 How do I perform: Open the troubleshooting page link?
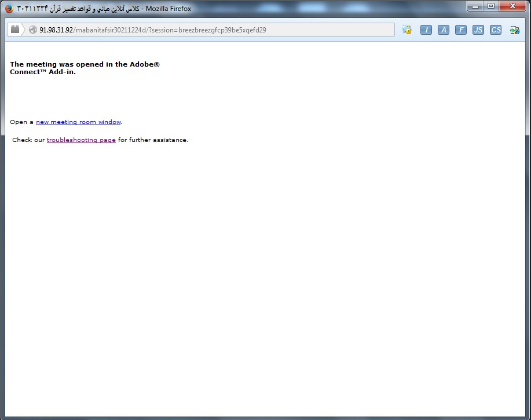(x=81, y=140)
